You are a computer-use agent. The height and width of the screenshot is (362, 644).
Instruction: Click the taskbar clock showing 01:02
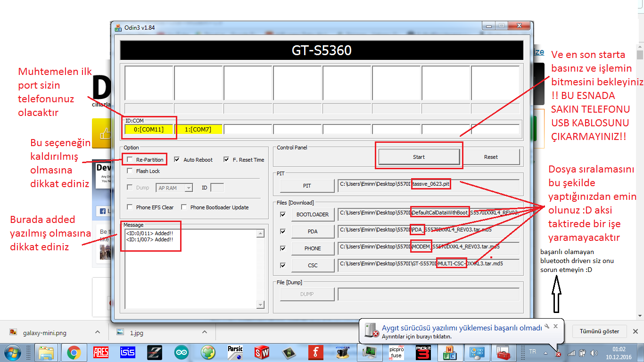coord(619,349)
